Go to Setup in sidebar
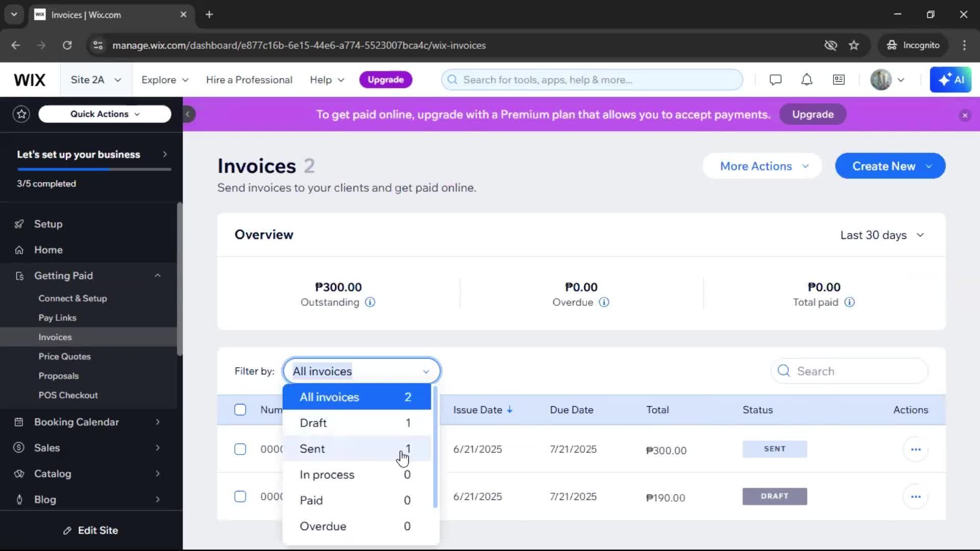Screen dimensions: 980x551 [88, 224]
